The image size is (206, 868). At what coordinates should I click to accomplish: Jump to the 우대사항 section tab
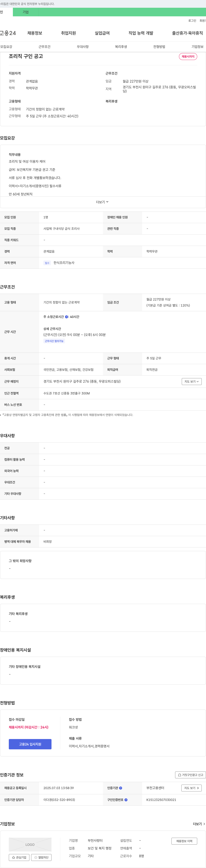tap(83, 47)
